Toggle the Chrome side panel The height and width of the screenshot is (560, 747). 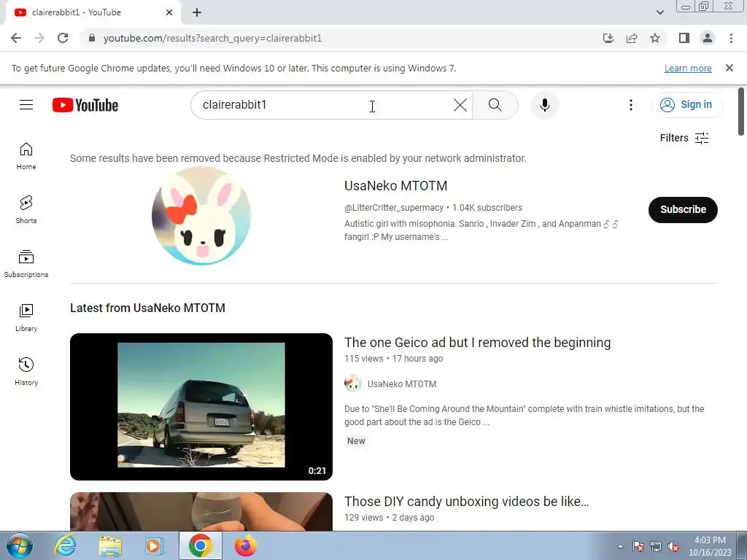684,38
